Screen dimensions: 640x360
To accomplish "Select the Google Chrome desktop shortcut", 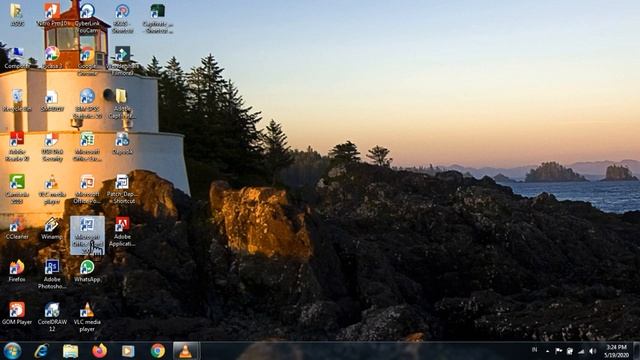I will click(x=87, y=61).
